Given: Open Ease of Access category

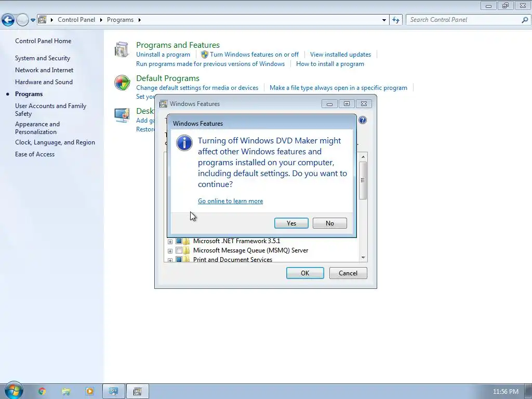Looking at the screenshot, I should pyautogui.click(x=35, y=154).
